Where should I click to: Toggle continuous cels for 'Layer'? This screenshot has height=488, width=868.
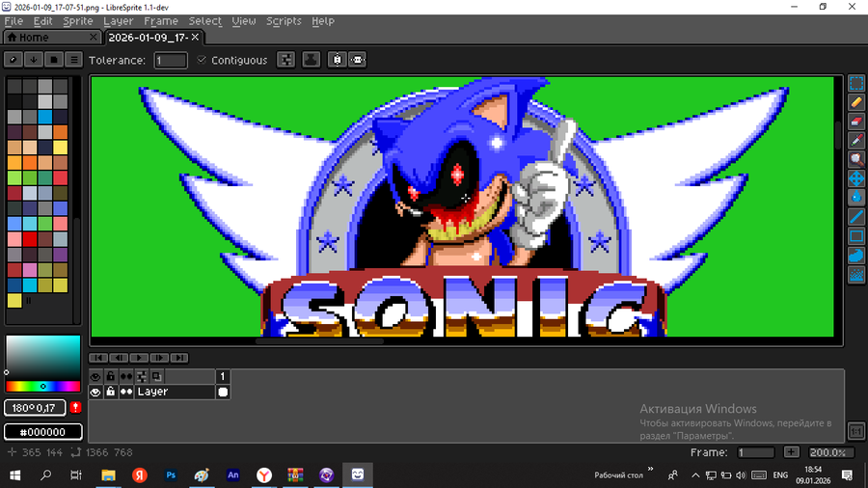coord(126,392)
